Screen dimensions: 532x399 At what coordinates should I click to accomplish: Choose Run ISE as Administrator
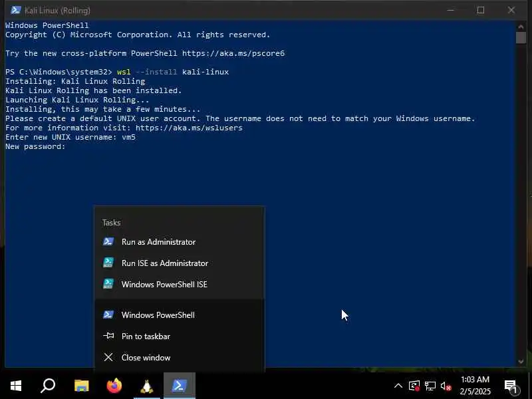tap(179, 263)
